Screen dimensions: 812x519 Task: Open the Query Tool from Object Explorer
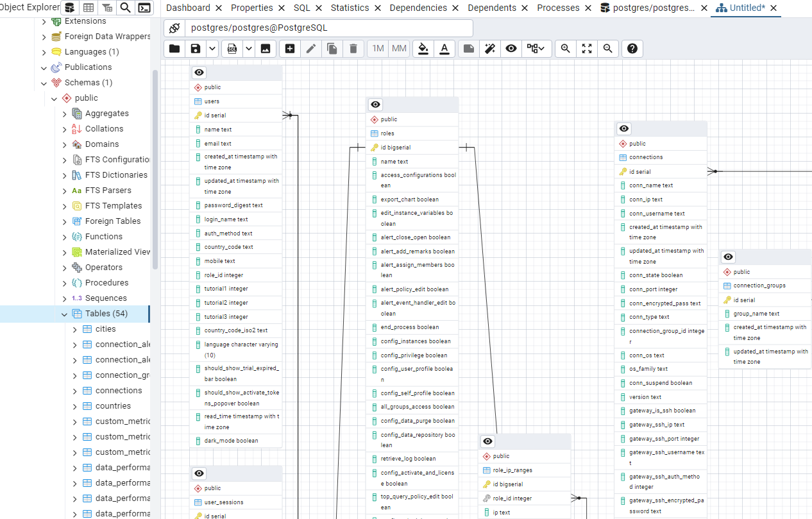click(69, 8)
